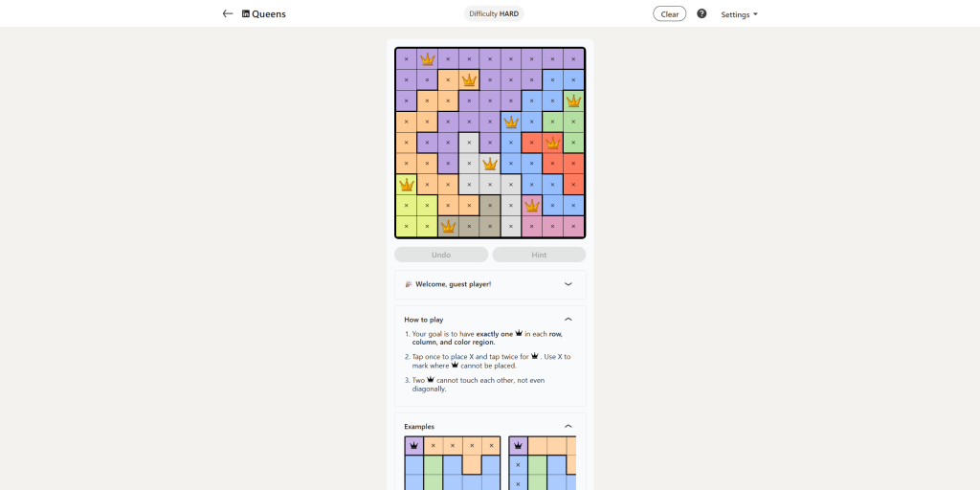Request a Hint

(x=539, y=255)
